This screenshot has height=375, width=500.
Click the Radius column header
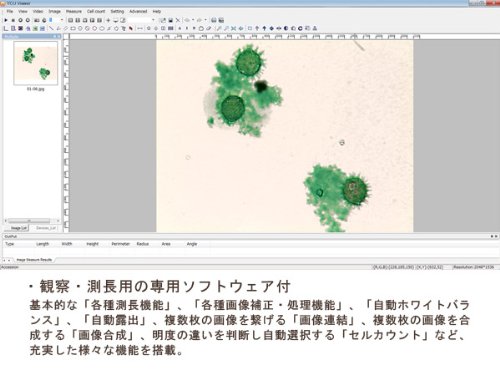[x=142, y=244]
